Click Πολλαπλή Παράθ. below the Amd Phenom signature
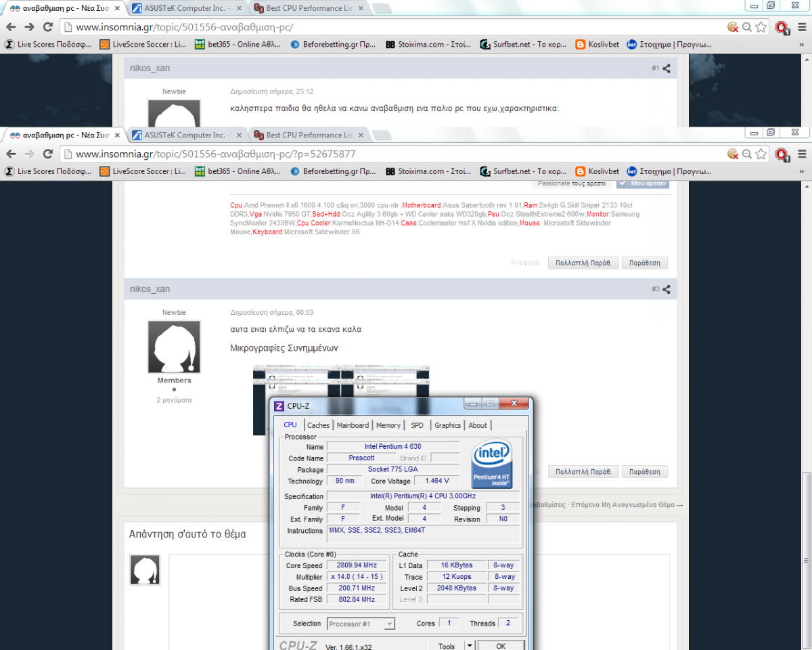This screenshot has width=812, height=650. pyautogui.click(x=583, y=262)
